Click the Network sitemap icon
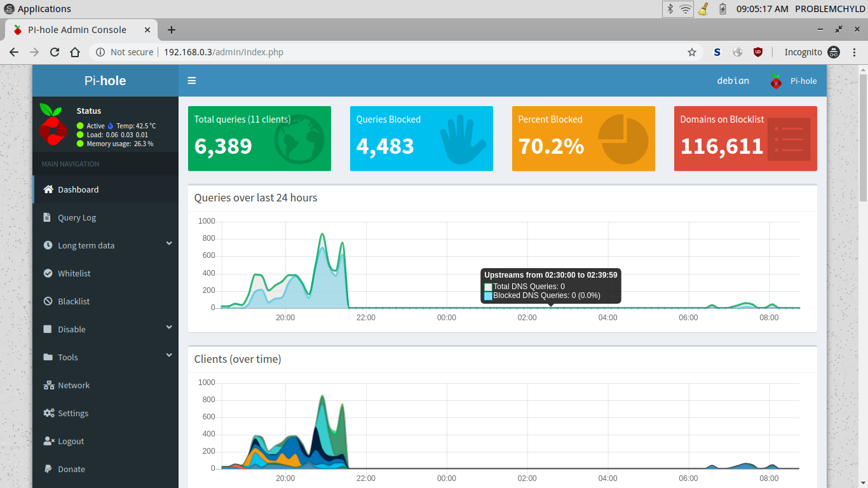868x488 pixels. click(48, 385)
